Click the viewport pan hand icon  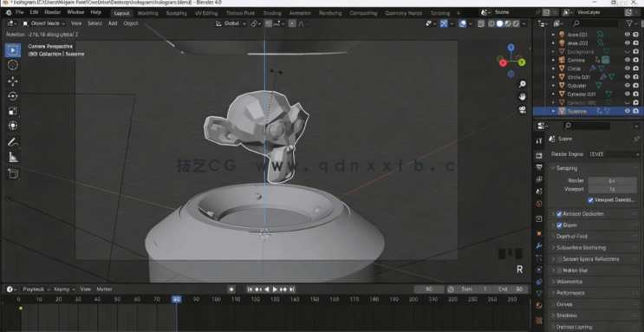click(523, 97)
